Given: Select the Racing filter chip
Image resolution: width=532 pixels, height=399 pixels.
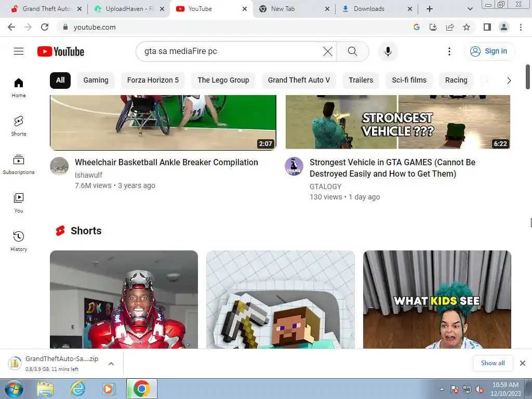Looking at the screenshot, I should 456,81.
